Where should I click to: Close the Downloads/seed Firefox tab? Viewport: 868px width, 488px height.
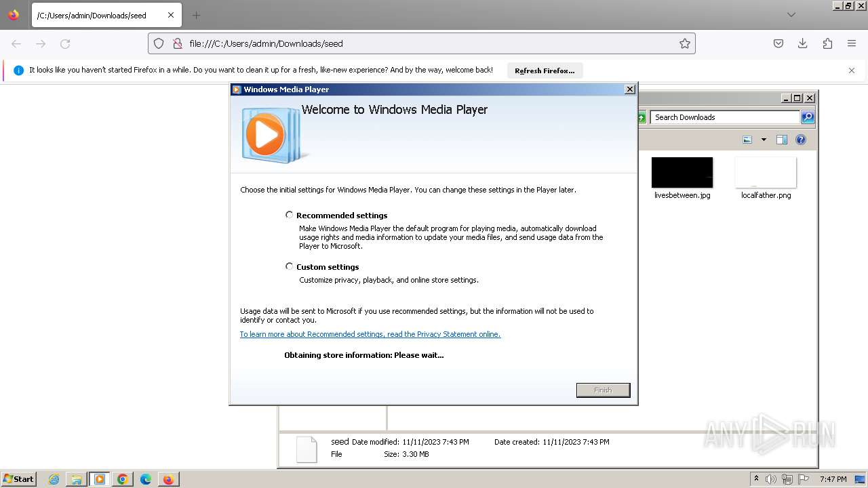pos(170,15)
